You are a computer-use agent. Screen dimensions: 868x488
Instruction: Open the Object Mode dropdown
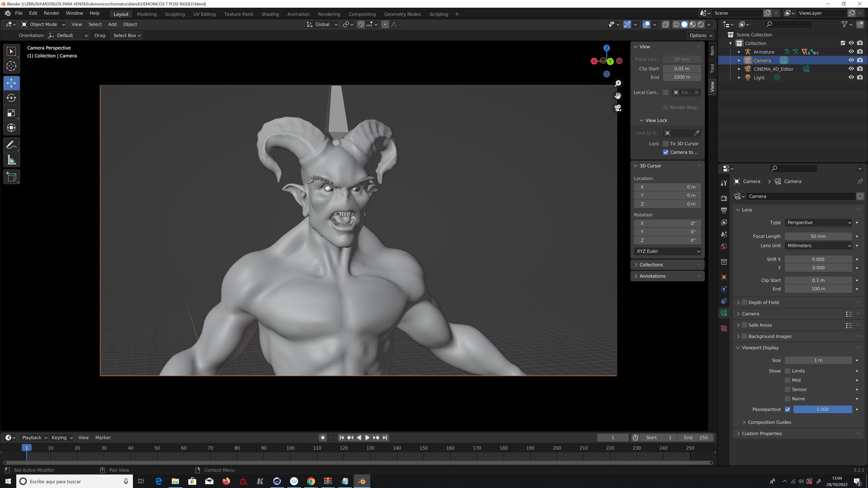click(43, 24)
